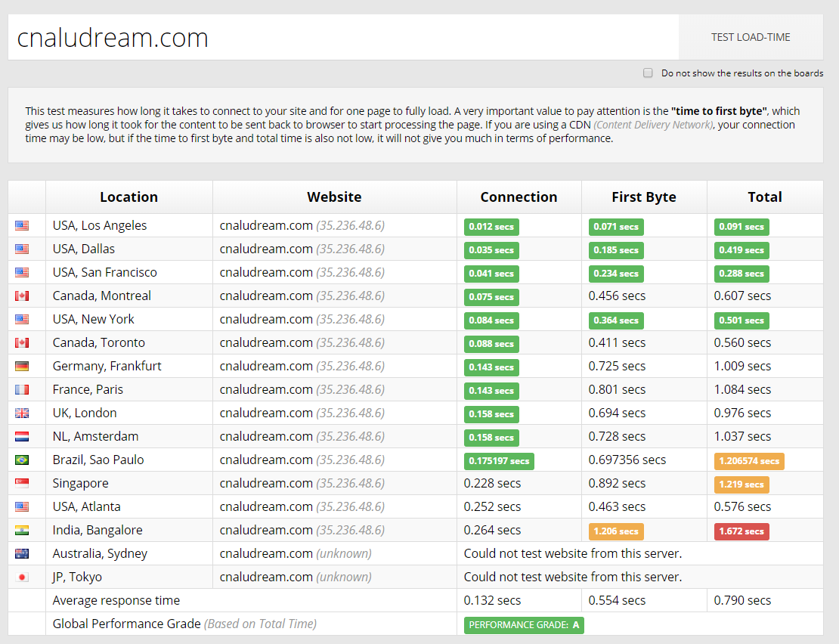Click the bold 'time to first byte' text
This screenshot has height=644, width=839.
(x=719, y=111)
